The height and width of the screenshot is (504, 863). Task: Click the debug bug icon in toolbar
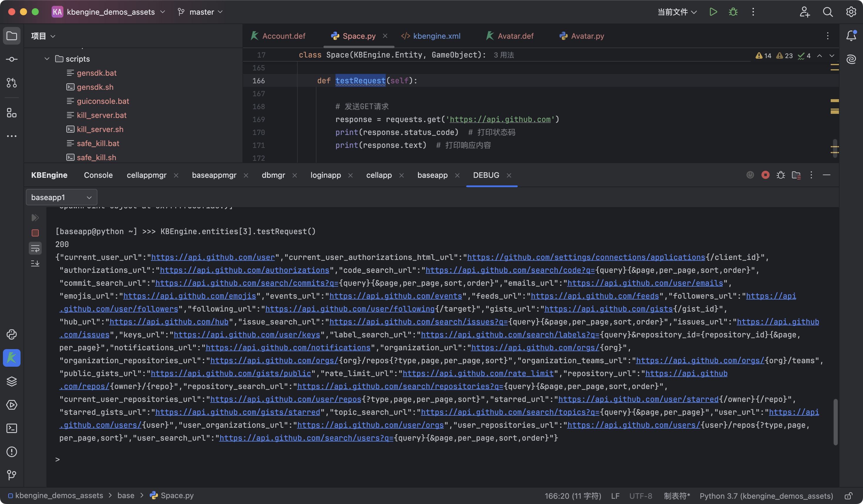tap(733, 12)
